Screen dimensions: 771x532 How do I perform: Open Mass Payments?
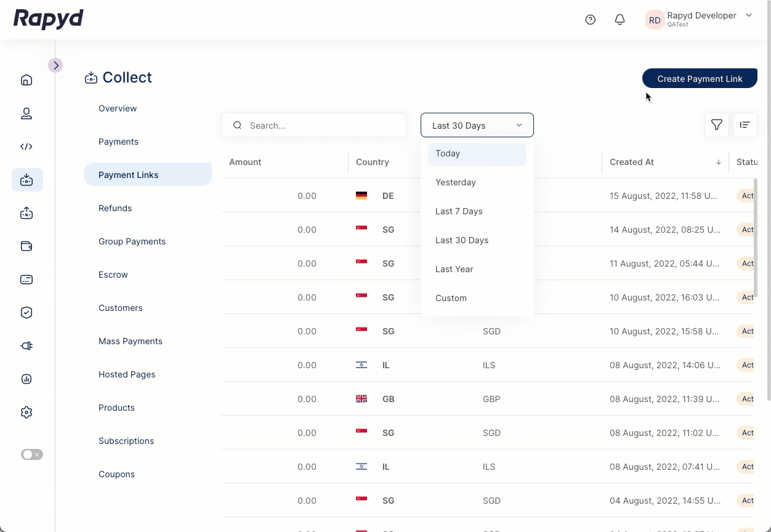click(131, 341)
